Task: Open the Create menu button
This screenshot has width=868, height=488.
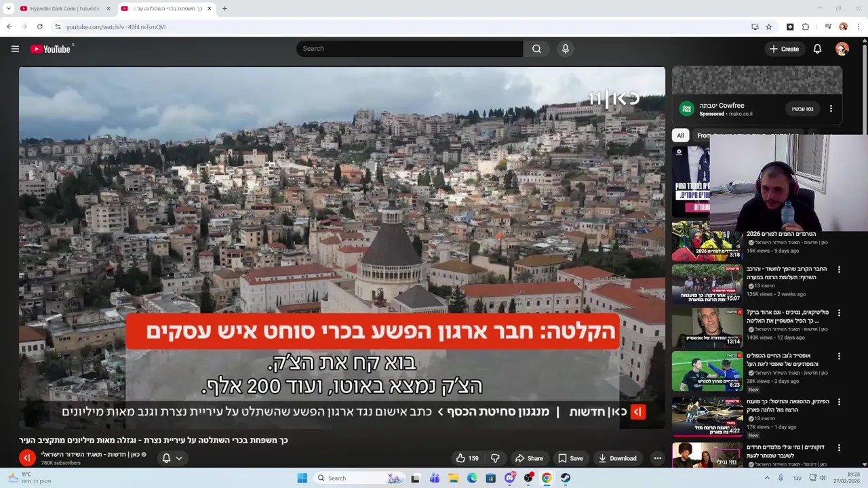Action: coord(784,49)
